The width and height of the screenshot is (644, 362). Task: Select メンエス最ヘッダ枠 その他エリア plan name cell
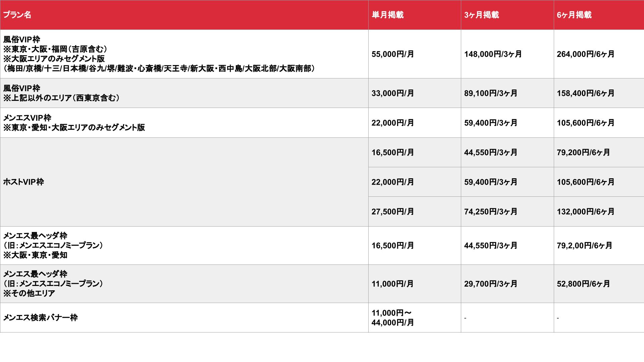(x=184, y=284)
